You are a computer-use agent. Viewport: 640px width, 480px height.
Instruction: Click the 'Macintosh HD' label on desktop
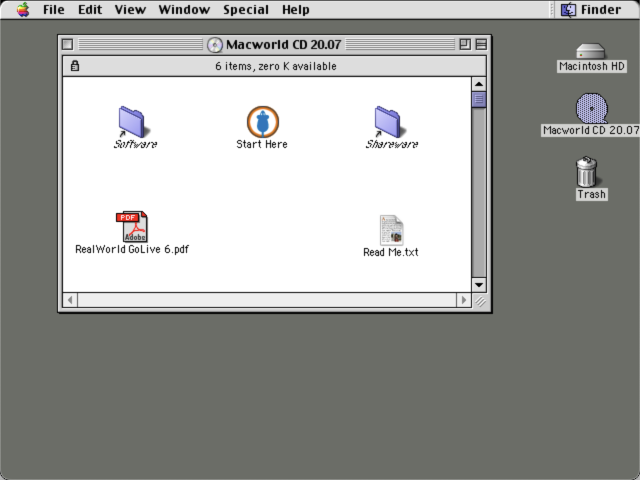click(x=591, y=66)
